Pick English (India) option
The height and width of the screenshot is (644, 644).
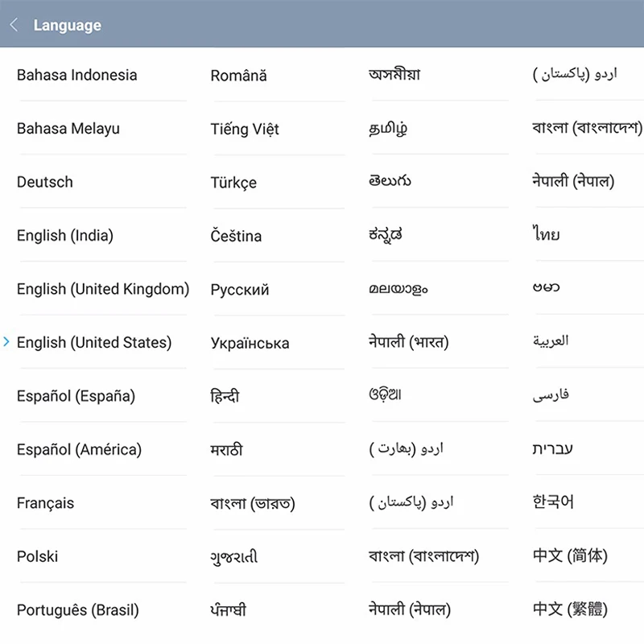pyautogui.click(x=65, y=236)
